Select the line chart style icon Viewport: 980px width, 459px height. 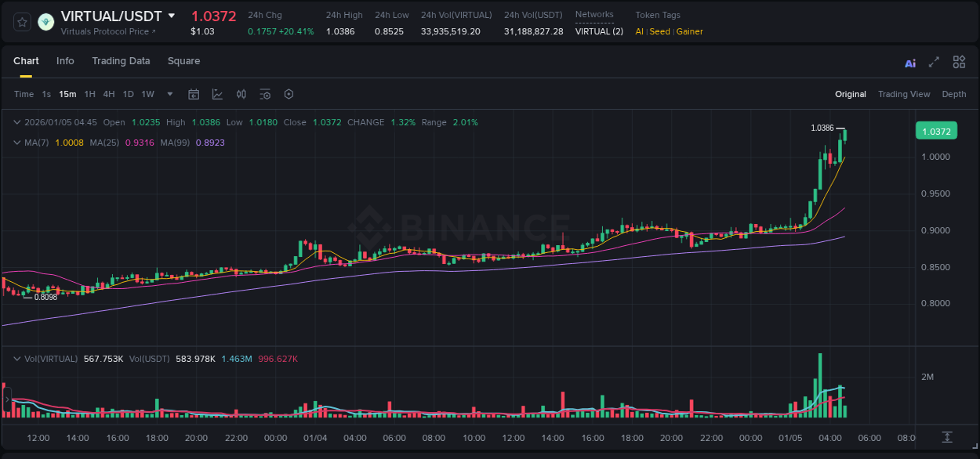click(x=217, y=94)
